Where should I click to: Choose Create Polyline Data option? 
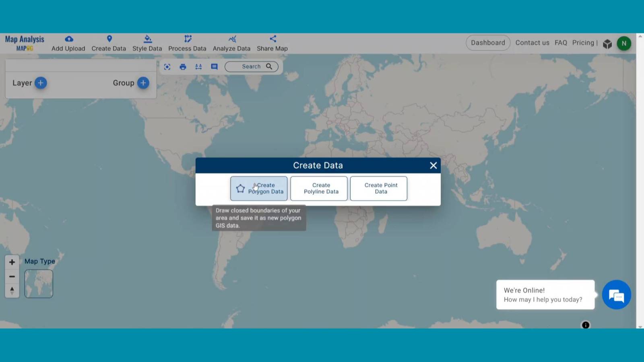click(x=319, y=188)
